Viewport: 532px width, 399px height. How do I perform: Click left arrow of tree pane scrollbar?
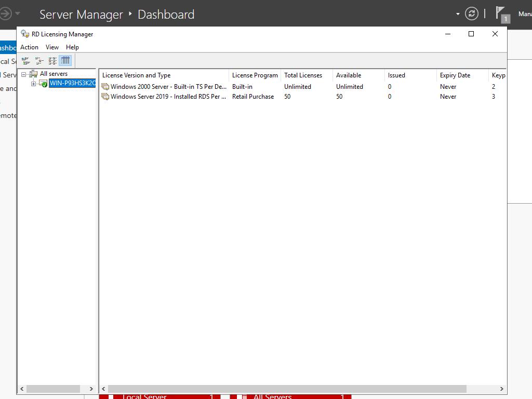(22, 389)
